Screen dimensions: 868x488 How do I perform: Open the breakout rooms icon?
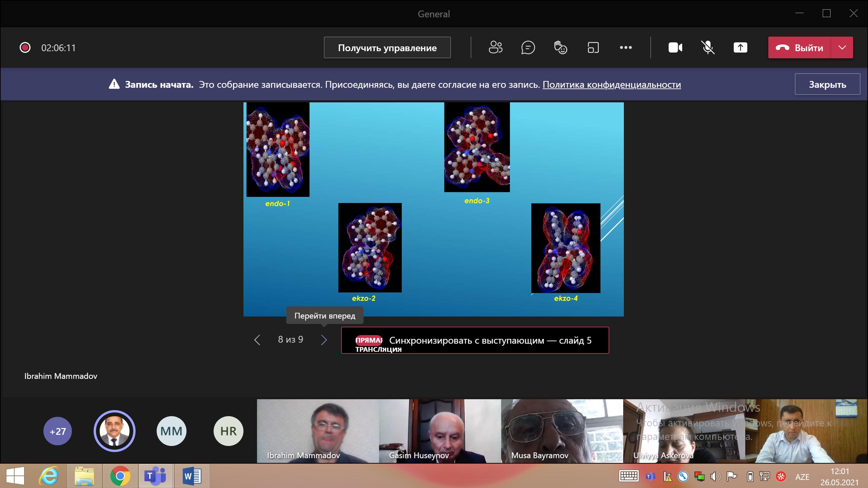[593, 47]
